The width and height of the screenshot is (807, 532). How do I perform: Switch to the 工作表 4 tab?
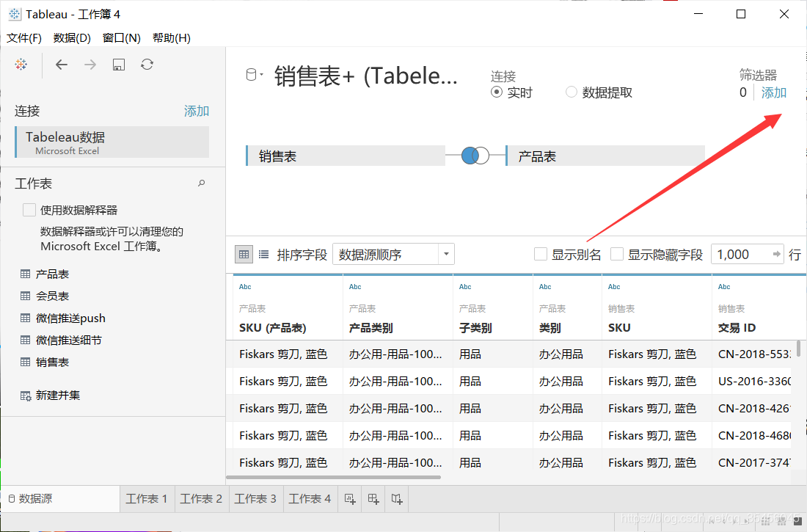(310, 498)
